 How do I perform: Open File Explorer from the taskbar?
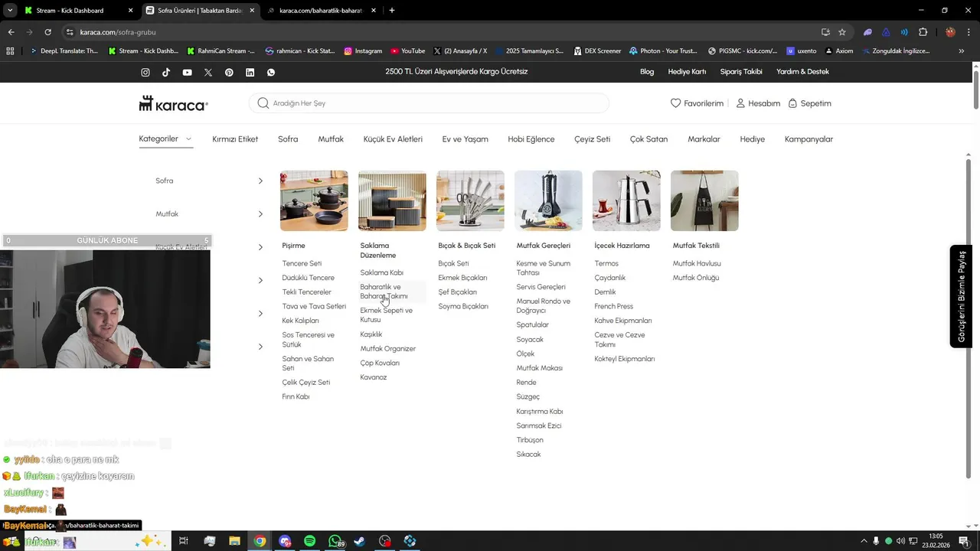pyautogui.click(x=234, y=541)
